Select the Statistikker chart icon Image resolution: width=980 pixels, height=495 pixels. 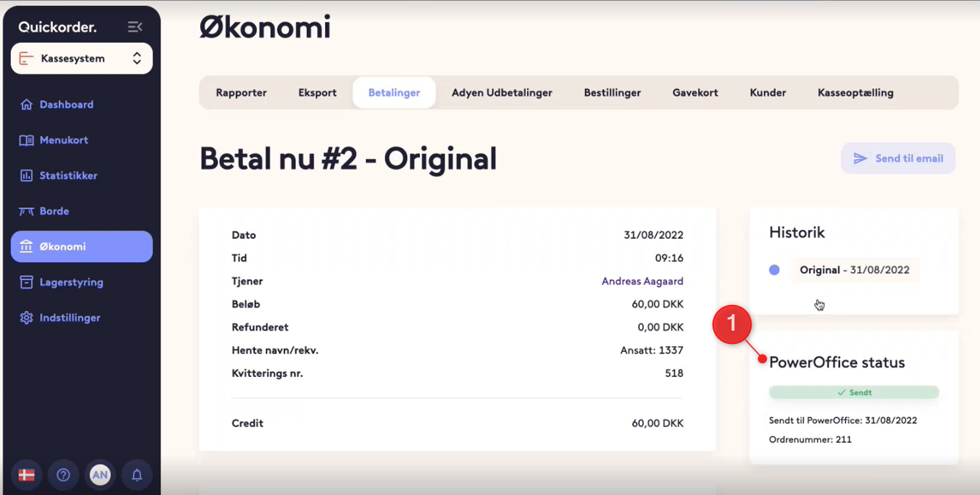pyautogui.click(x=26, y=176)
